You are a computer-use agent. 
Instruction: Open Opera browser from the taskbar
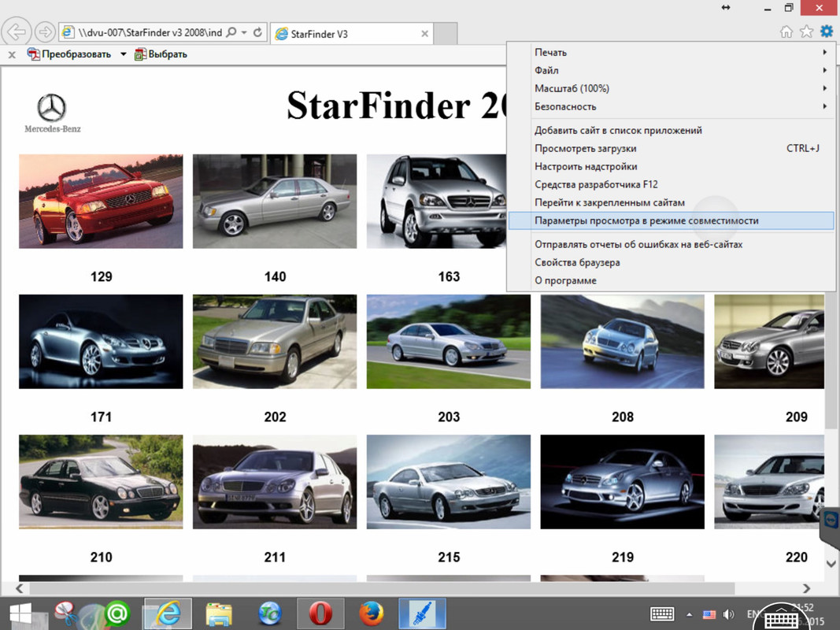click(x=320, y=613)
